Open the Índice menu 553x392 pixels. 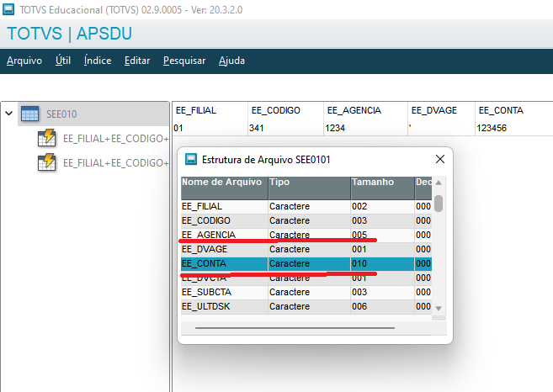click(98, 61)
